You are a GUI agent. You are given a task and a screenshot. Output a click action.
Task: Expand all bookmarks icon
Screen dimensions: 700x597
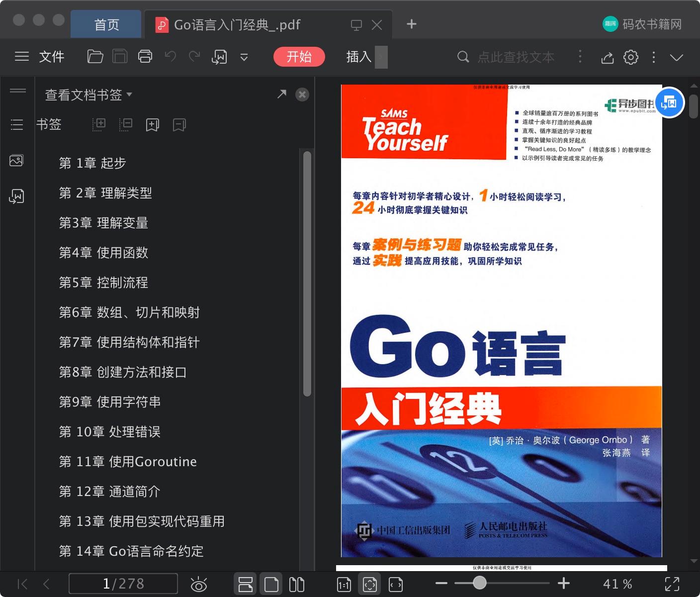[99, 124]
